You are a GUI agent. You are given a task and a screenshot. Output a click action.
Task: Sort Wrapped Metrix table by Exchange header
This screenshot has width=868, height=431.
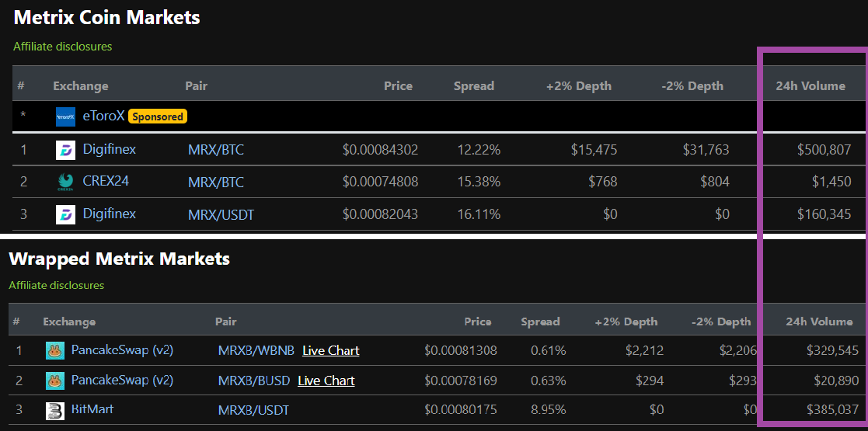pyautogui.click(x=69, y=322)
